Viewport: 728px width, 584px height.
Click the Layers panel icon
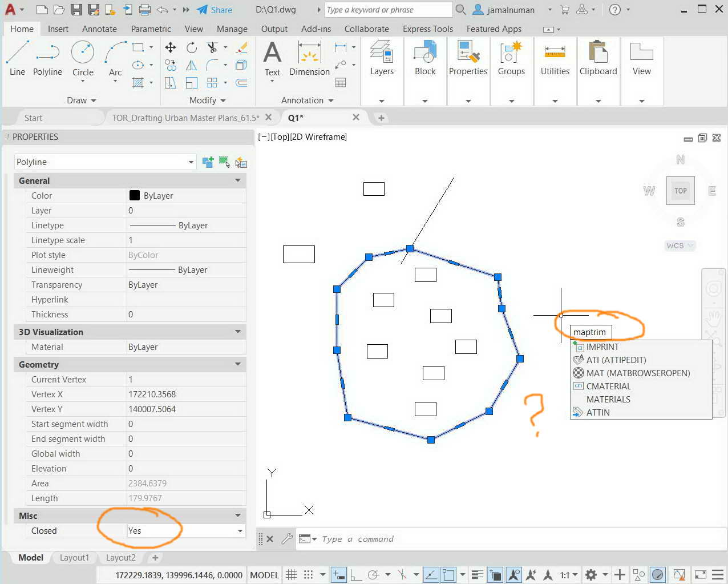[x=381, y=55]
